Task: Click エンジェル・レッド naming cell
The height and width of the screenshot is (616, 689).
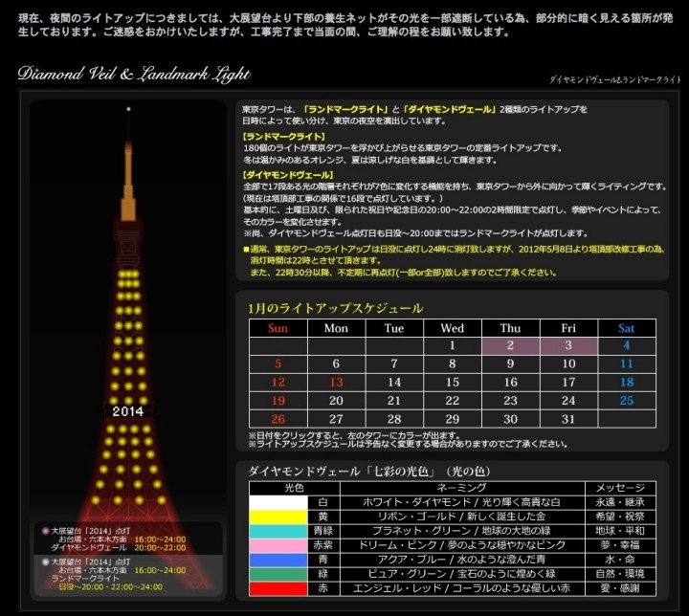Action: click(x=462, y=589)
